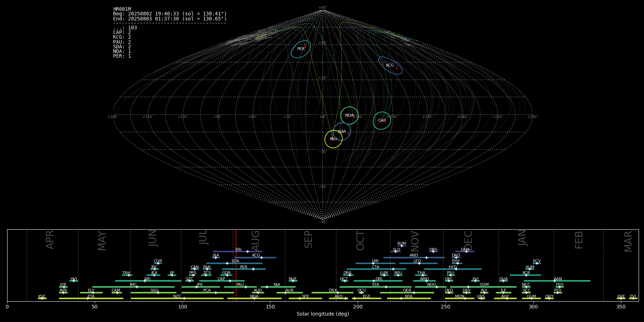The width and height of the screenshot is (644, 322).
Task: Click the NZC shower bar in the timeline
Action: (177, 298)
